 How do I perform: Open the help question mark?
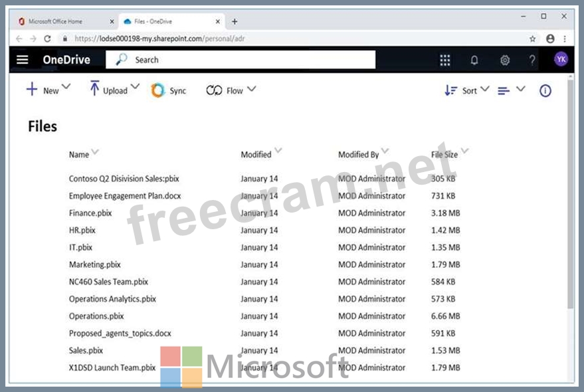532,60
